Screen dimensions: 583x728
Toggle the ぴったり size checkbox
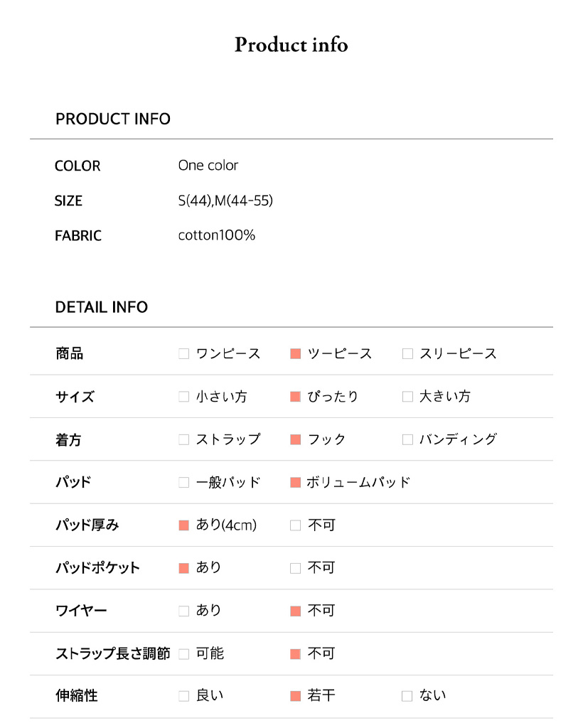(x=296, y=397)
